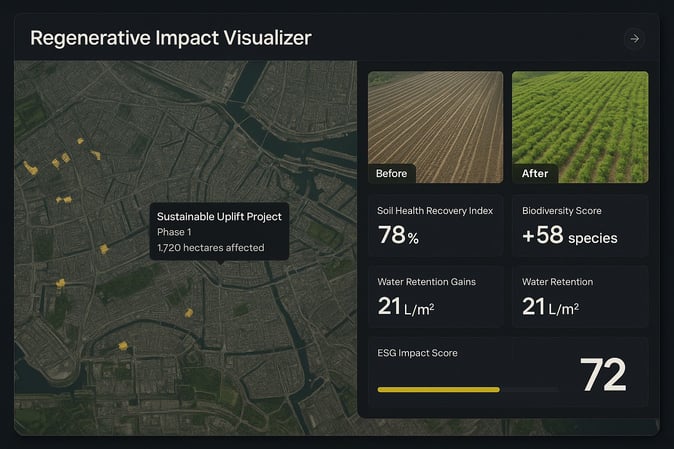Click the Biodiversity Score label
674x449 pixels.
pyautogui.click(x=562, y=211)
